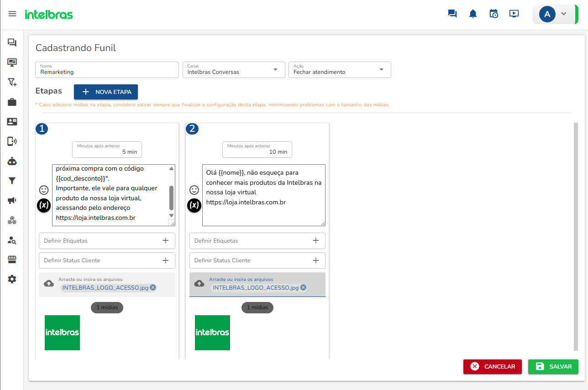Open the phone connection icon in sidebar
Viewport: 588px width, 390px height.
click(12, 141)
